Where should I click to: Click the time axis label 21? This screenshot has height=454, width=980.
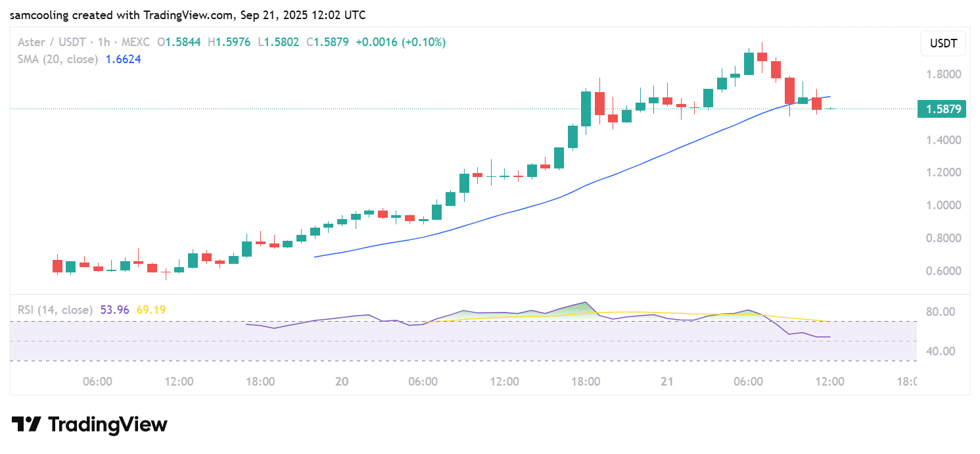[667, 382]
